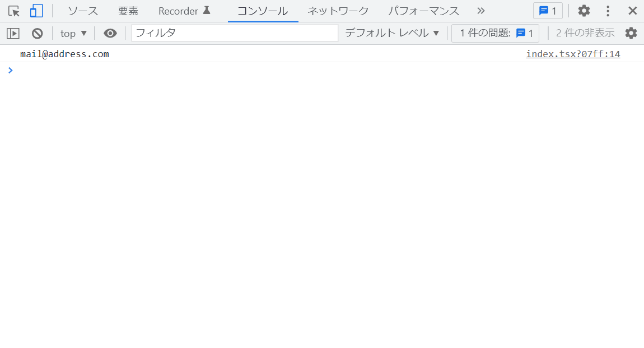
Task: Open the ネットワーク tab
Action: tap(338, 11)
